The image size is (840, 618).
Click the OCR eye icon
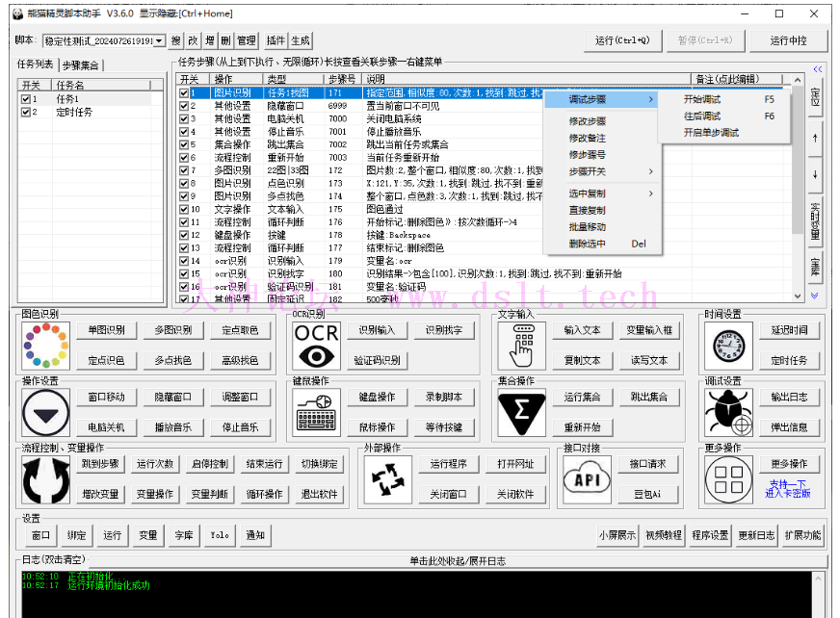[317, 347]
